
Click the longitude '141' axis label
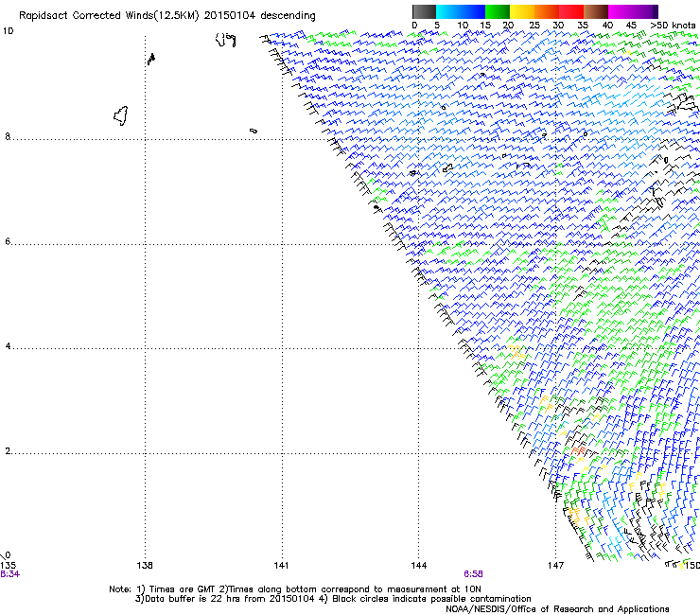coord(281,566)
